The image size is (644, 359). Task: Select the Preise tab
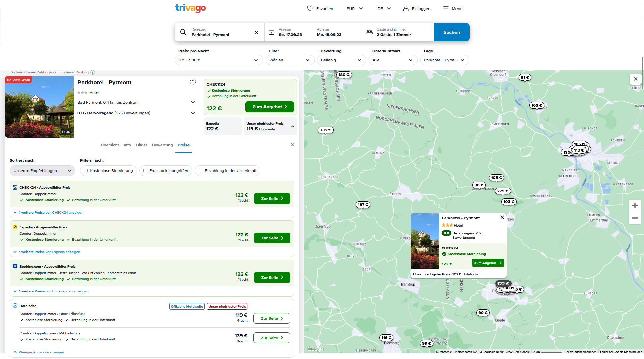pyautogui.click(x=183, y=145)
